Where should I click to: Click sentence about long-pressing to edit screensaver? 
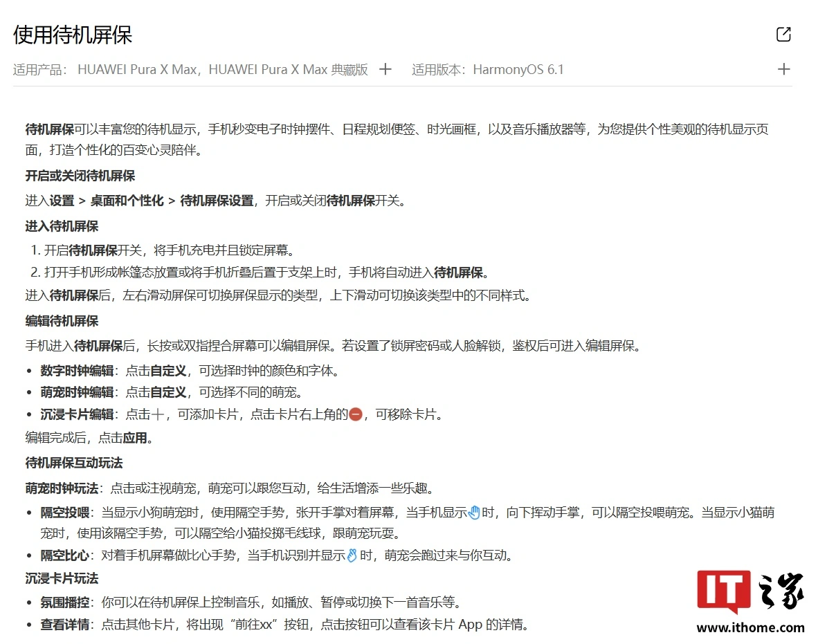click(334, 346)
